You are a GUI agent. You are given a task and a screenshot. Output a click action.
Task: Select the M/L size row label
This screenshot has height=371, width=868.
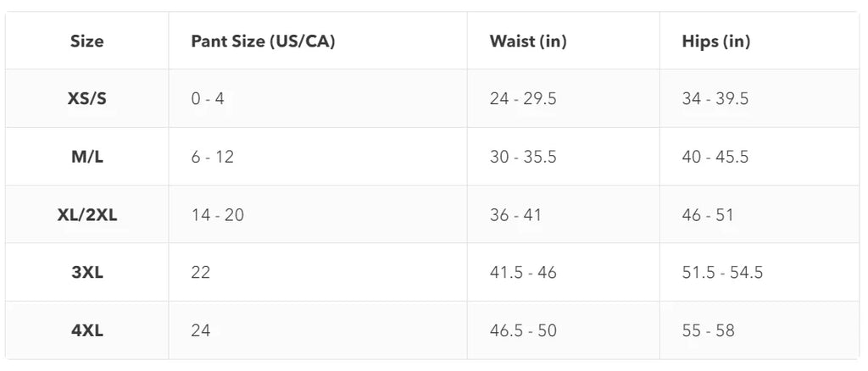pos(86,157)
